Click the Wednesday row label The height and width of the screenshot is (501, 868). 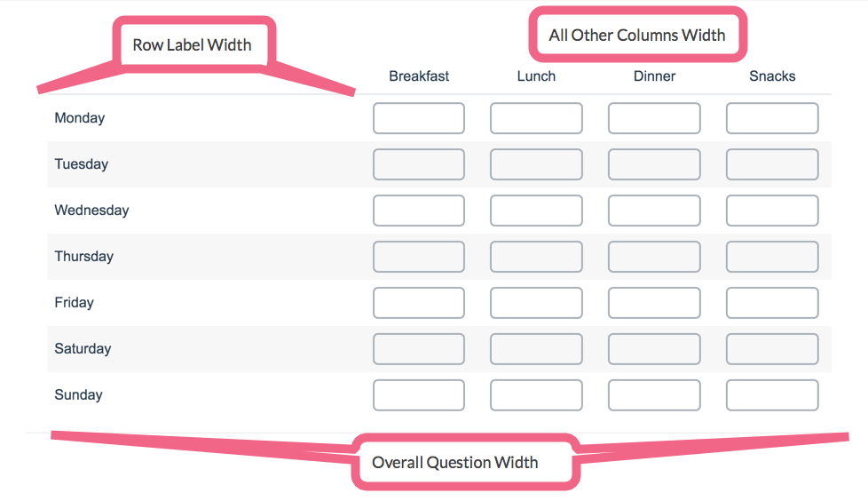point(92,211)
